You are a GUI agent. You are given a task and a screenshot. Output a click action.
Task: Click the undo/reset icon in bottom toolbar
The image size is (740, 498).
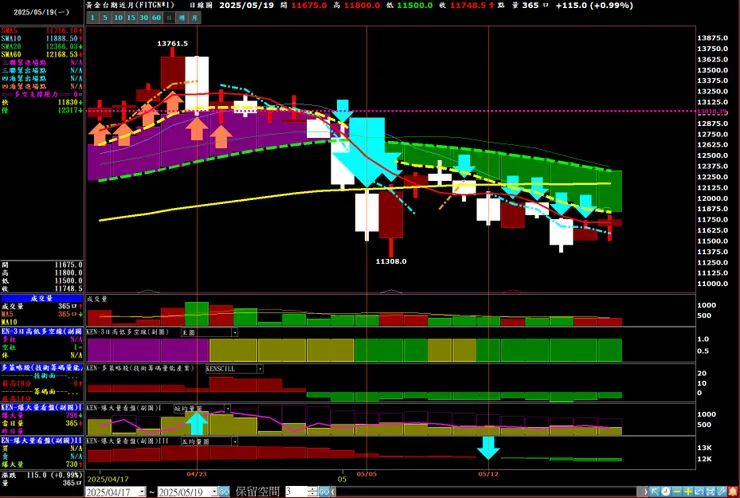pyautogui.click(x=699, y=492)
